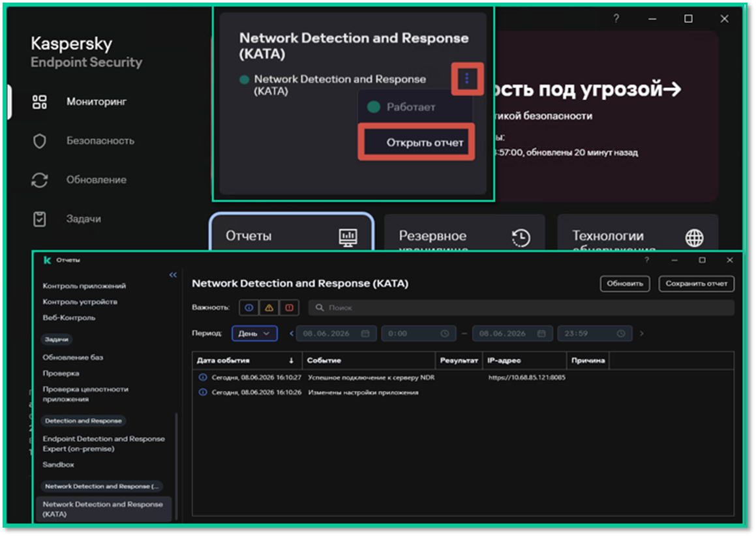
Task: Click clock icon in end time 23:59 field
Action: point(621,334)
